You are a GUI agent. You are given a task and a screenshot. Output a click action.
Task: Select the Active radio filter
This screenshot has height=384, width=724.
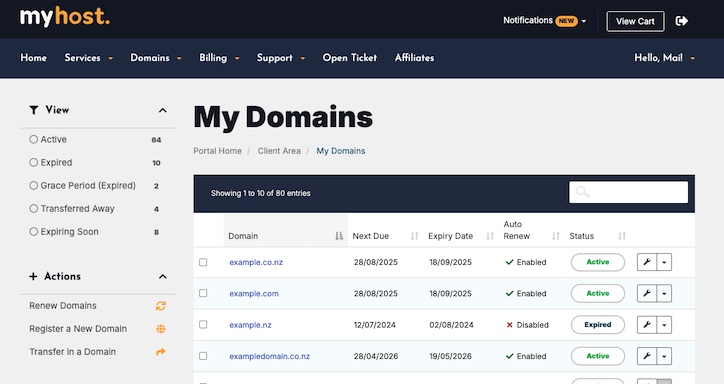(x=33, y=139)
